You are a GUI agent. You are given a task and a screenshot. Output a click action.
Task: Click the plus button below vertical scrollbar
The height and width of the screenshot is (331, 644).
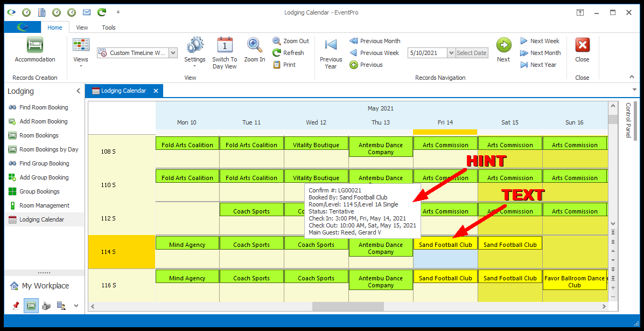613,288
